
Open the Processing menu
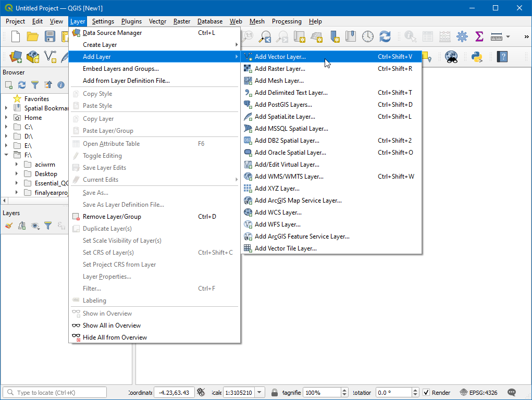point(286,21)
